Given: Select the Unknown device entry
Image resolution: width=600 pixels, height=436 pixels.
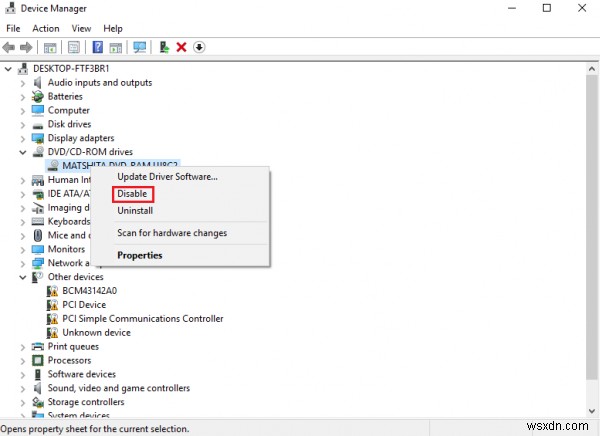Looking at the screenshot, I should pos(96,333).
